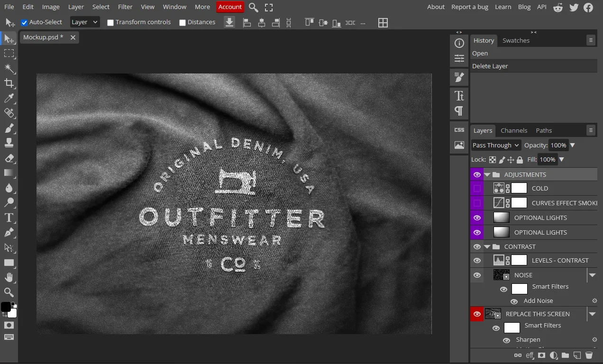Enable Transform controls checkbox
The height and width of the screenshot is (364, 603).
[110, 22]
